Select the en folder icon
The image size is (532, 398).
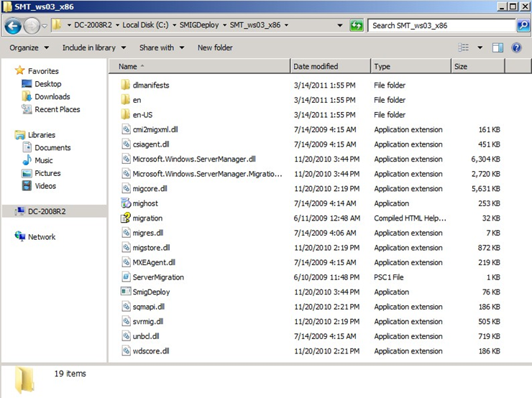click(x=126, y=100)
